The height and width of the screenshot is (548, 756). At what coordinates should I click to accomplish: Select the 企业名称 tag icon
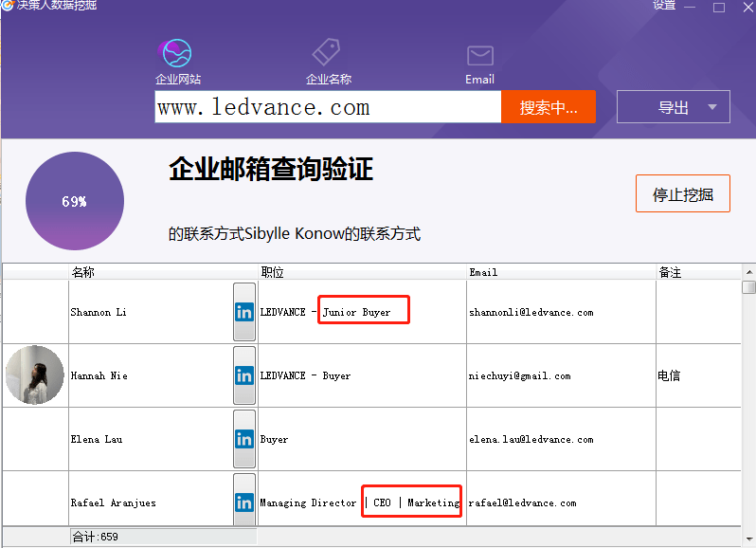point(327,53)
